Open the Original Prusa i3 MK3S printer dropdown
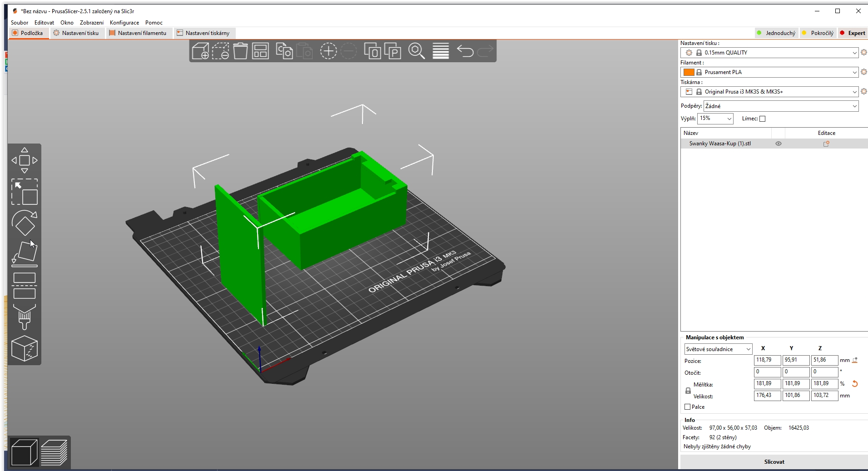Viewport: 868px width, 471px height. (769, 92)
